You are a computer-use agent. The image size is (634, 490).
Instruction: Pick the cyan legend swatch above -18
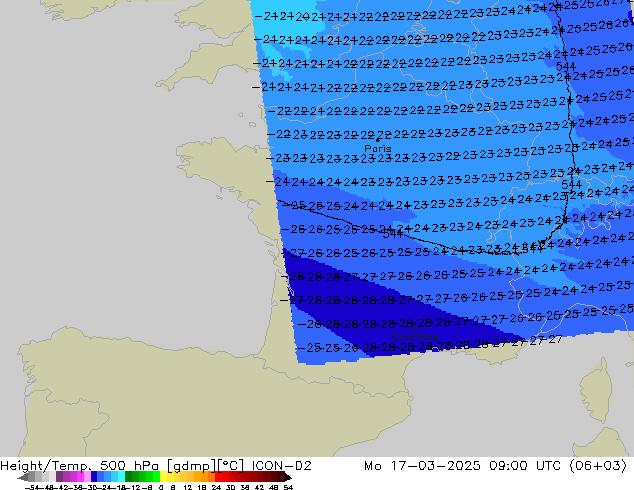[121, 476]
